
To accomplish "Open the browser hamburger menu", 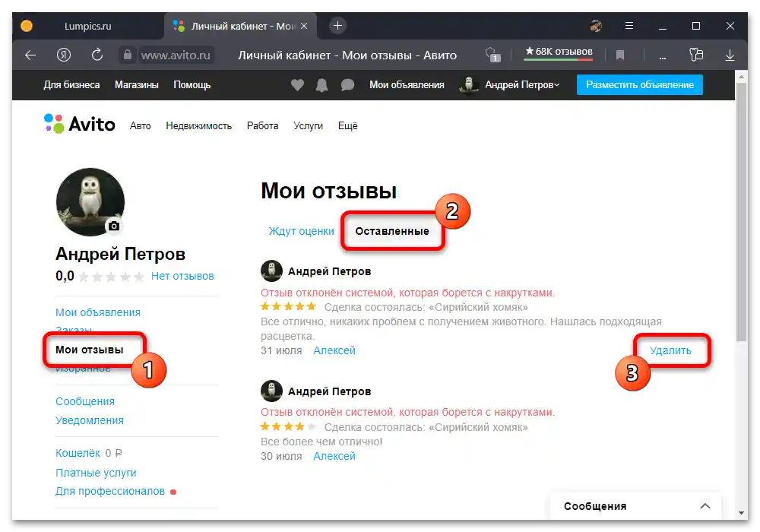I will [629, 26].
